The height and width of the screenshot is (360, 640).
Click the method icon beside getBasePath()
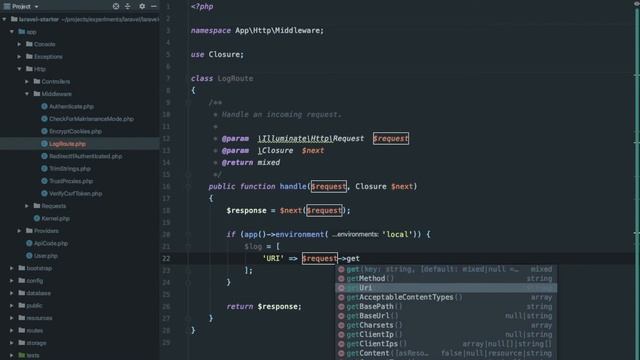coord(341,307)
